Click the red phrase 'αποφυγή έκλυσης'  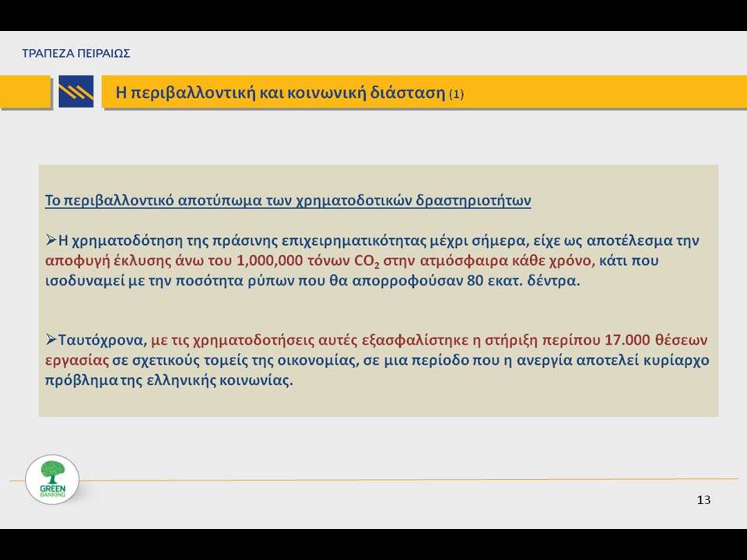(x=109, y=261)
